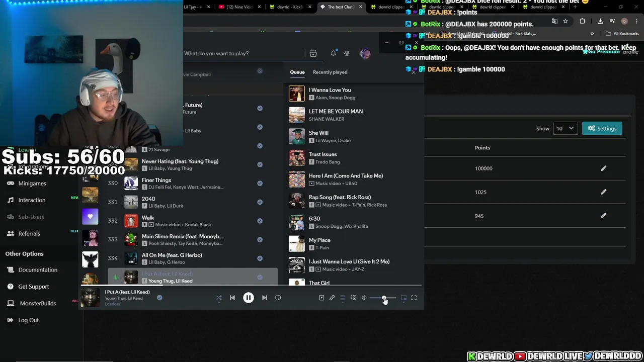Switch to Recently played tab
This screenshot has width=644, height=362.
tap(330, 72)
